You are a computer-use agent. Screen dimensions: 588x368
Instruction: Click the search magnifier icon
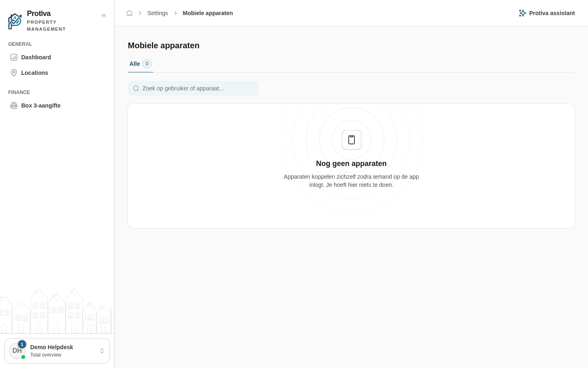[136, 88]
